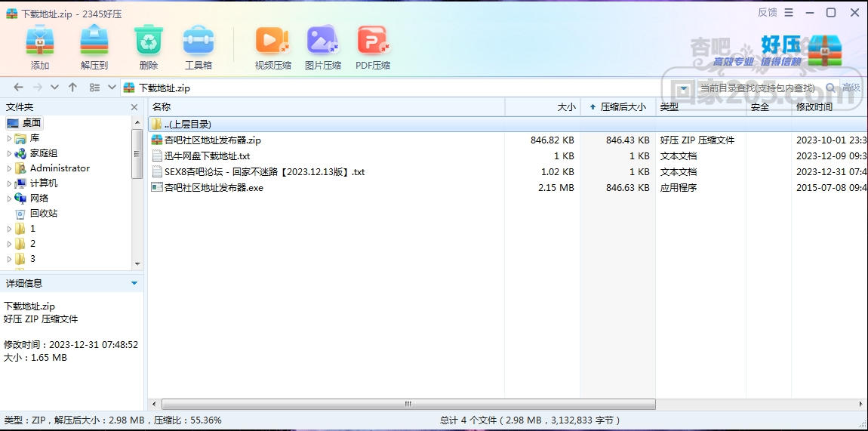Expand the Administrator folder tree node

click(x=9, y=168)
